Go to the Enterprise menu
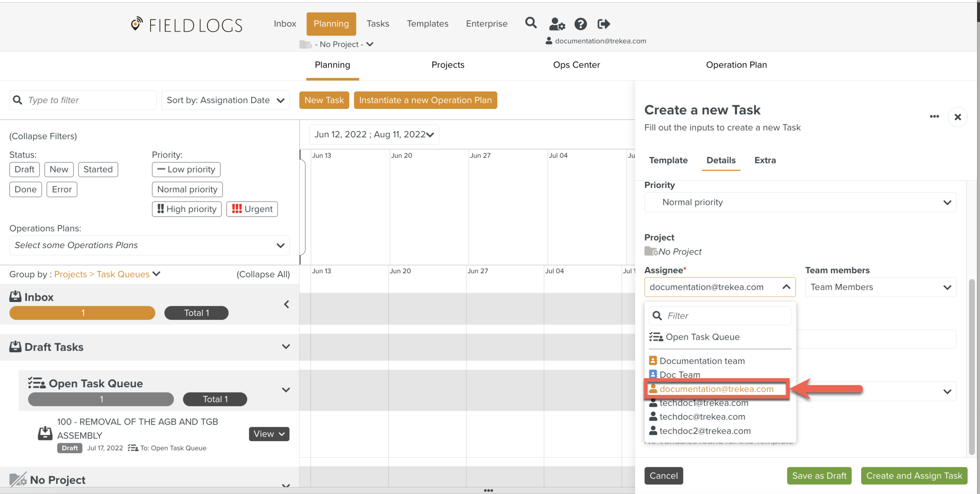The width and height of the screenshot is (980, 494). coord(486,24)
